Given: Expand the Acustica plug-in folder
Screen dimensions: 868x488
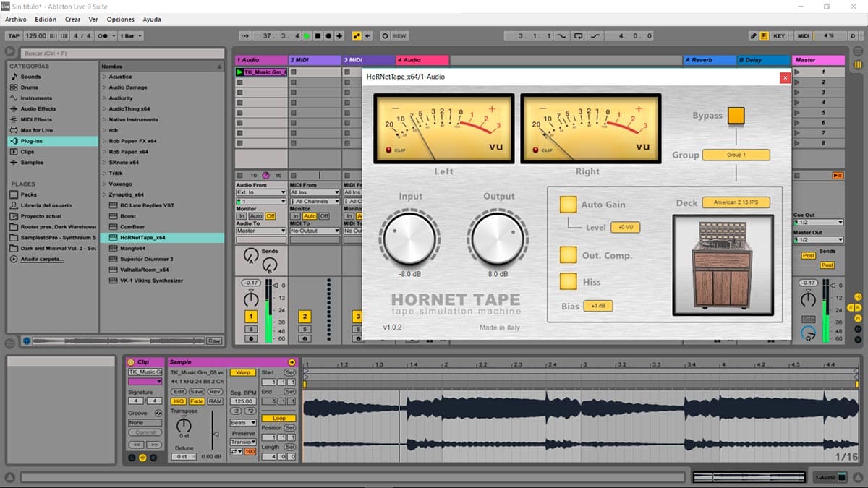Looking at the screenshot, I should tap(104, 77).
